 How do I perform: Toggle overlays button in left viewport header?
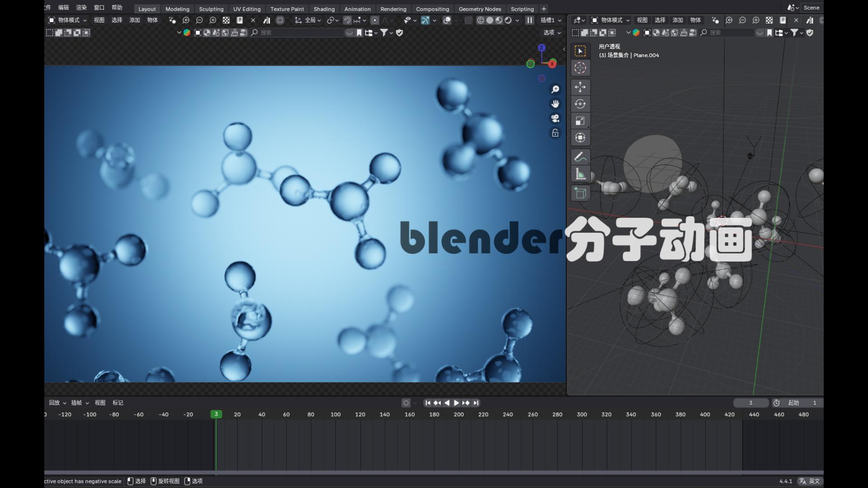(447, 20)
